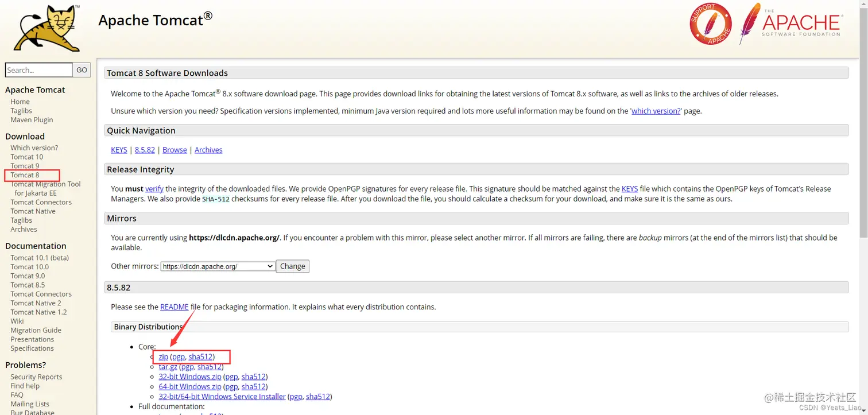Open the Presentations link
This screenshot has width=868, height=415.
(x=32, y=339)
